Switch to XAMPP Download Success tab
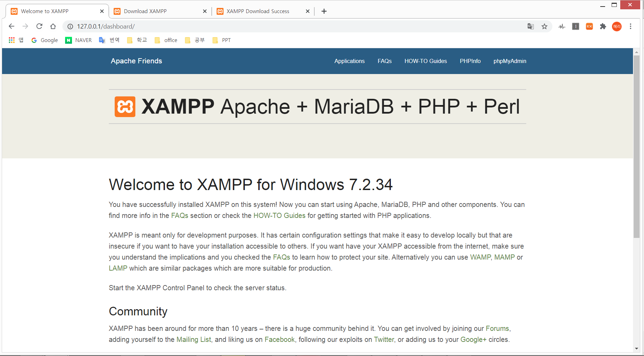The width and height of the screenshot is (644, 356). pyautogui.click(x=263, y=11)
